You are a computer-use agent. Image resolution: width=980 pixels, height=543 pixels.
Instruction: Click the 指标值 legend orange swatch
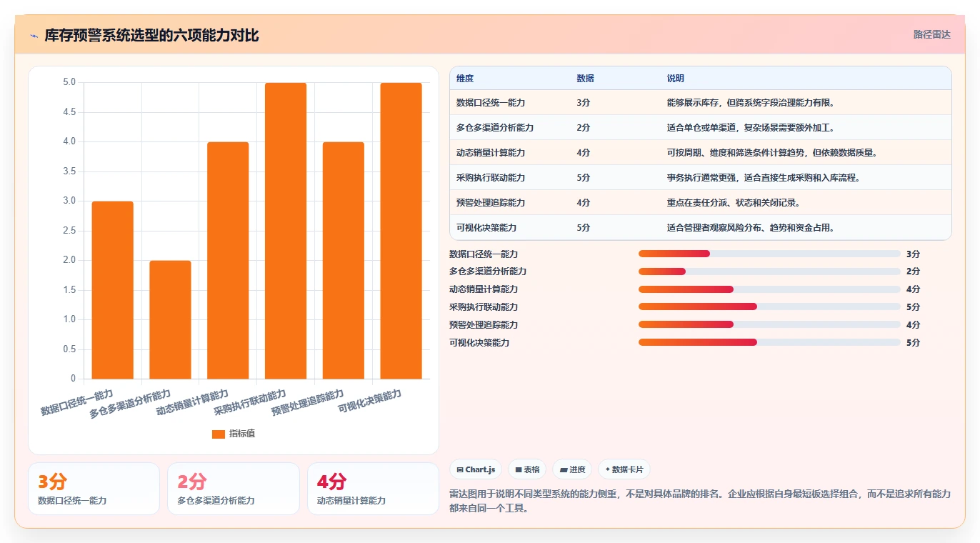pyautogui.click(x=219, y=434)
